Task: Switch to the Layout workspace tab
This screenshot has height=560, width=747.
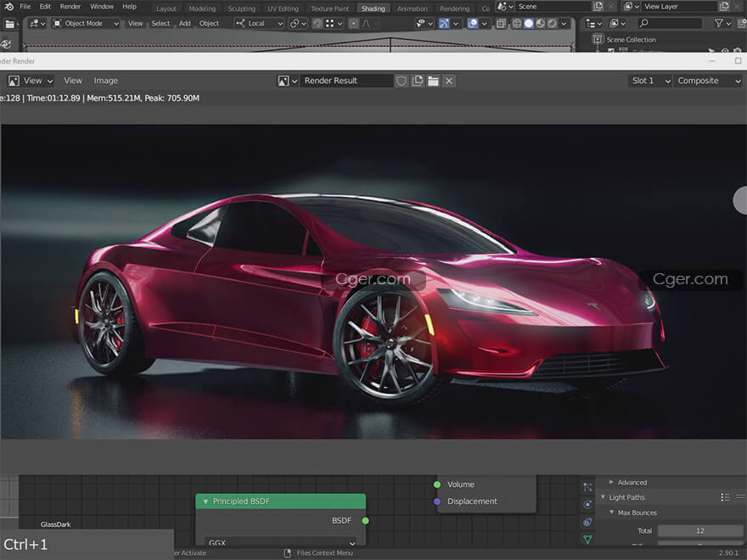Action: [x=166, y=8]
